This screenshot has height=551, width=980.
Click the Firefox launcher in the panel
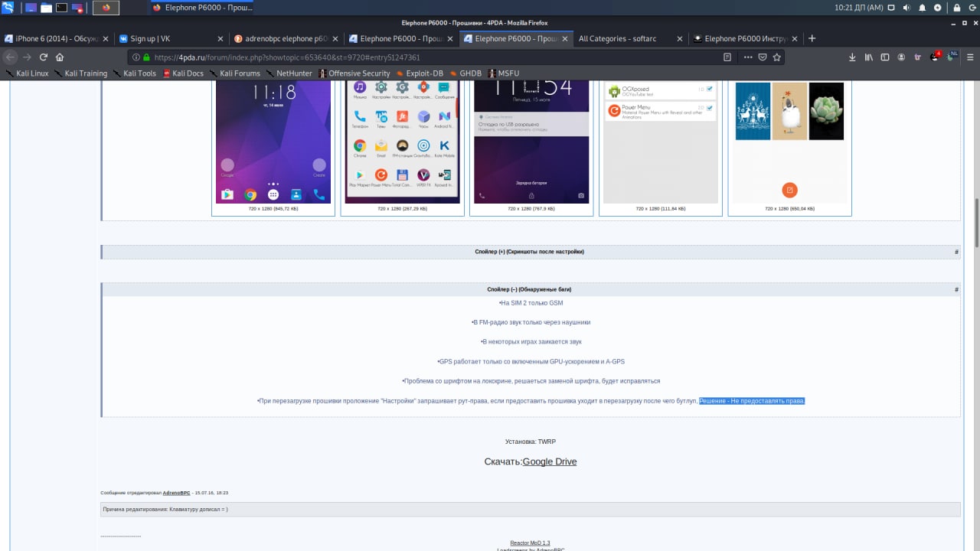point(106,8)
